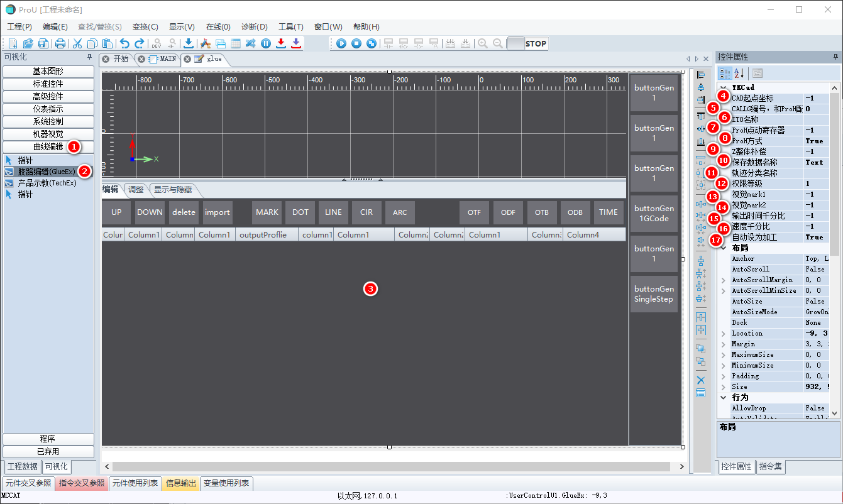
Task: Switch to the 调整 tab
Action: pos(135,189)
